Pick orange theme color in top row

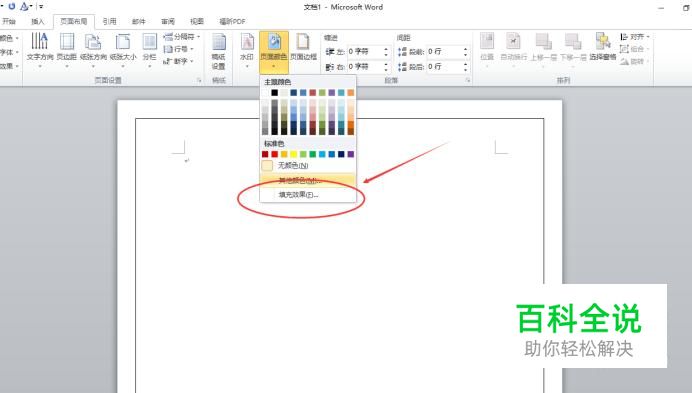tap(350, 92)
